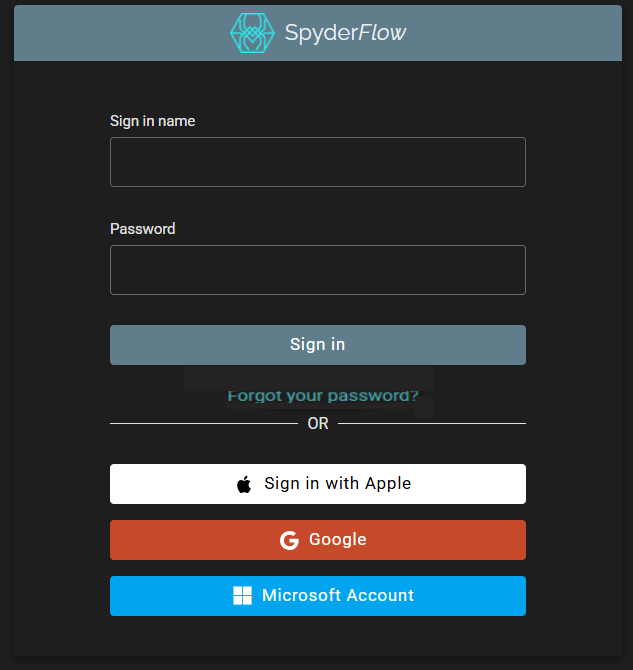Select the Microsoft Account sign-in option
Screen dimensions: 633x670
click(x=317, y=596)
